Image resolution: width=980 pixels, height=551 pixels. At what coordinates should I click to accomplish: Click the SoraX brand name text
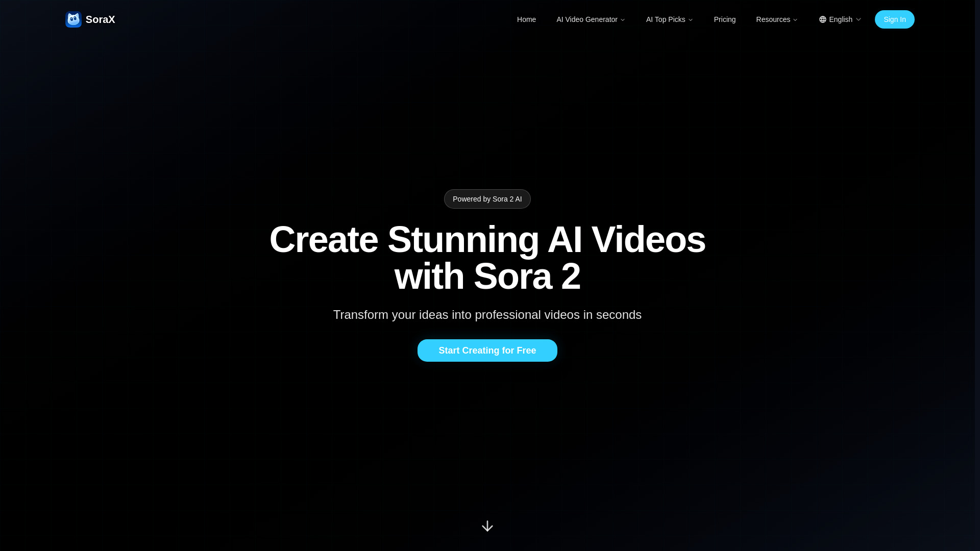point(100,19)
